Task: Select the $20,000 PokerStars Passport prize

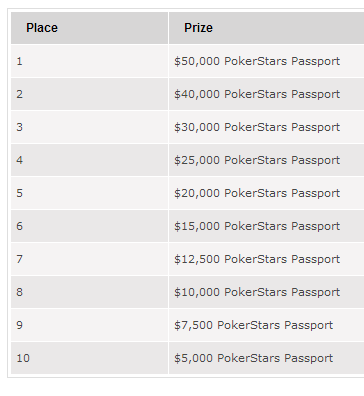Action: point(257,193)
